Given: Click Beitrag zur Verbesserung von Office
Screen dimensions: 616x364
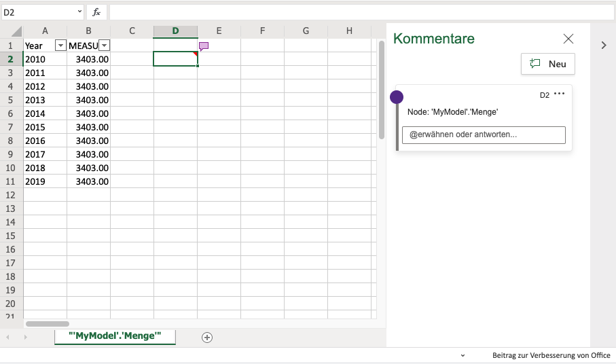Looking at the screenshot, I should tap(551, 356).
